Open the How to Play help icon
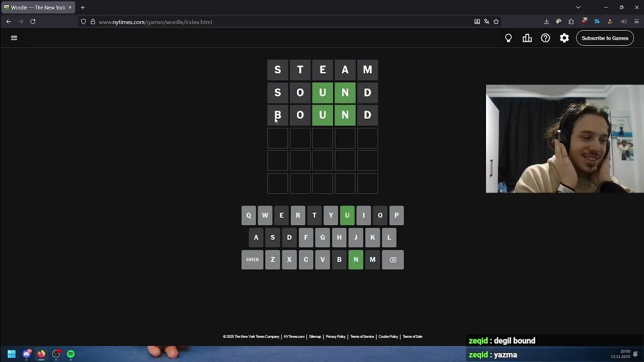Viewport: 644px width, 362px height. [545, 38]
